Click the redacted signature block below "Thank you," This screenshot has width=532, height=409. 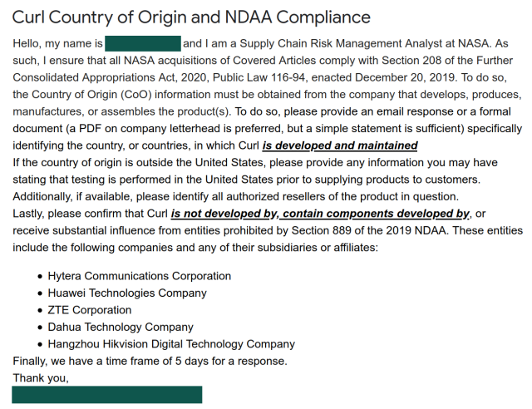pos(107,394)
